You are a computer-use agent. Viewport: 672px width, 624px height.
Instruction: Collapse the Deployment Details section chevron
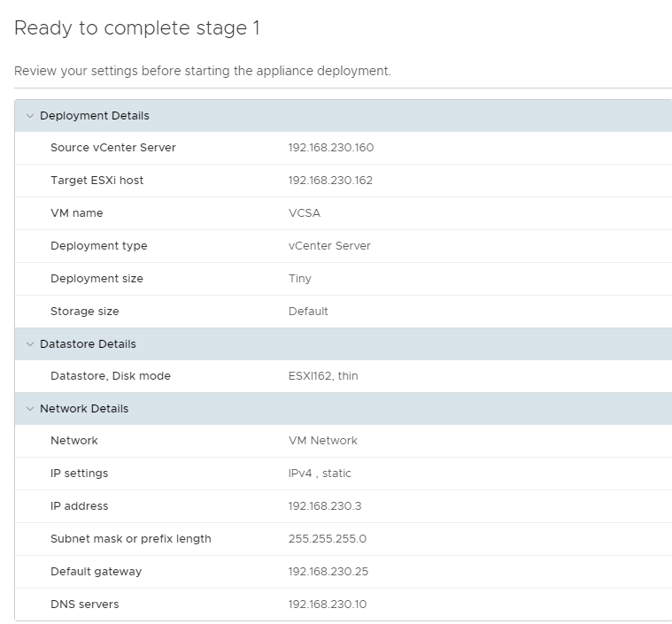click(x=29, y=116)
